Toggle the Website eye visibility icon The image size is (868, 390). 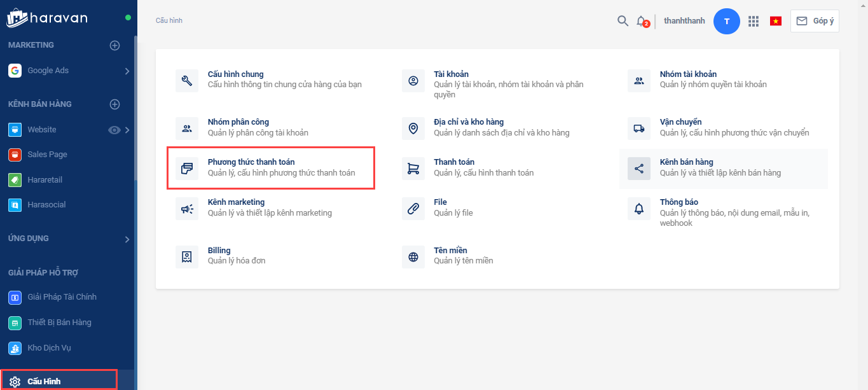tap(114, 130)
